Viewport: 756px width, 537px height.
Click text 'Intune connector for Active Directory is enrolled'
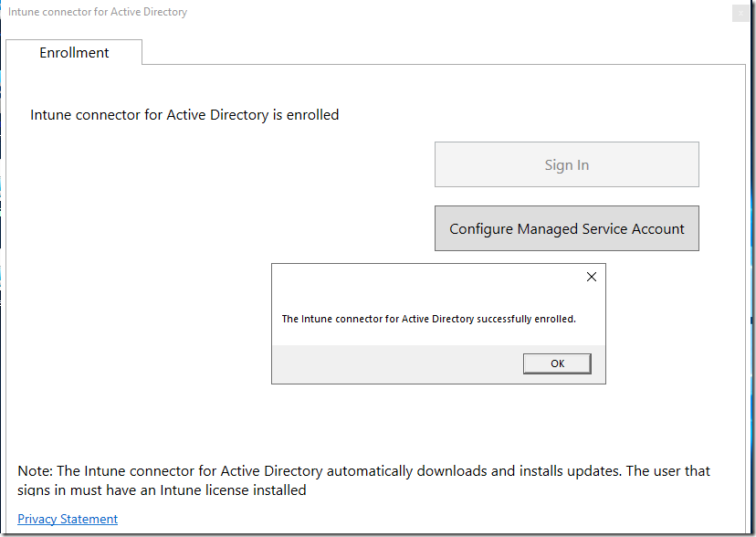184,115
